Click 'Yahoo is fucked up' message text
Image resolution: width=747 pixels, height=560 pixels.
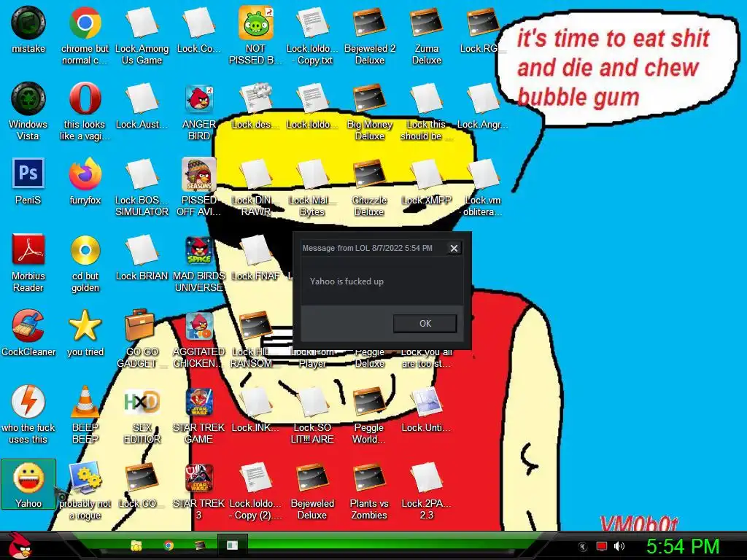(x=347, y=281)
